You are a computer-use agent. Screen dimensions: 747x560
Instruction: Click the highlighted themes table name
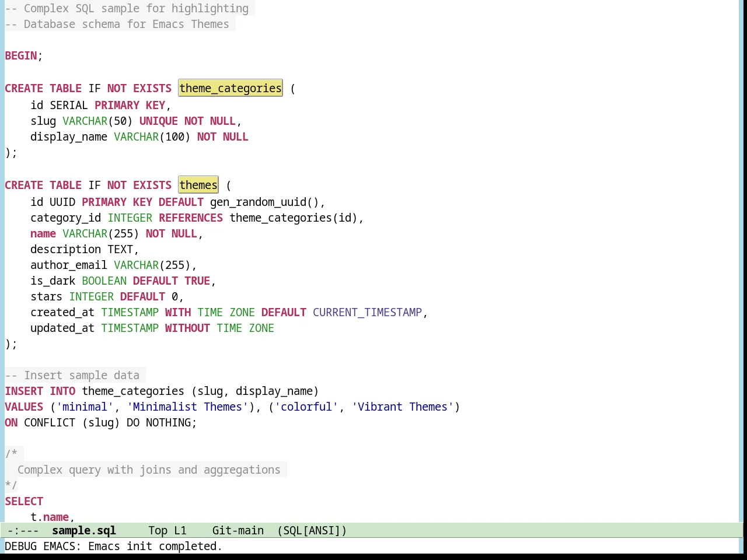(x=198, y=185)
